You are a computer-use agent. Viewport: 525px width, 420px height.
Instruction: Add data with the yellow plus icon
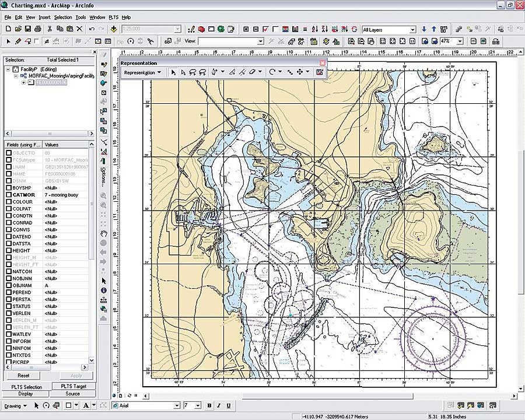pos(114,29)
